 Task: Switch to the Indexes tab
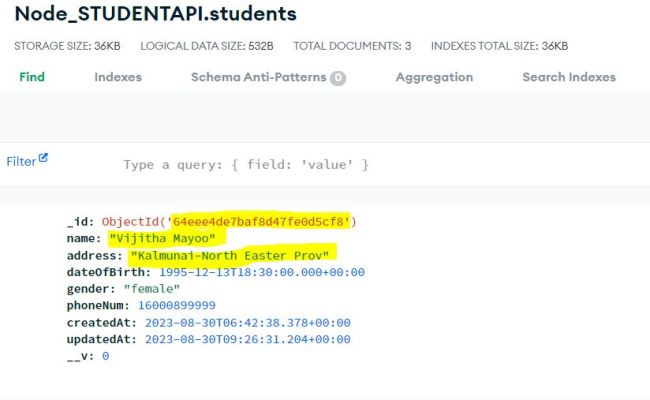pyautogui.click(x=118, y=77)
